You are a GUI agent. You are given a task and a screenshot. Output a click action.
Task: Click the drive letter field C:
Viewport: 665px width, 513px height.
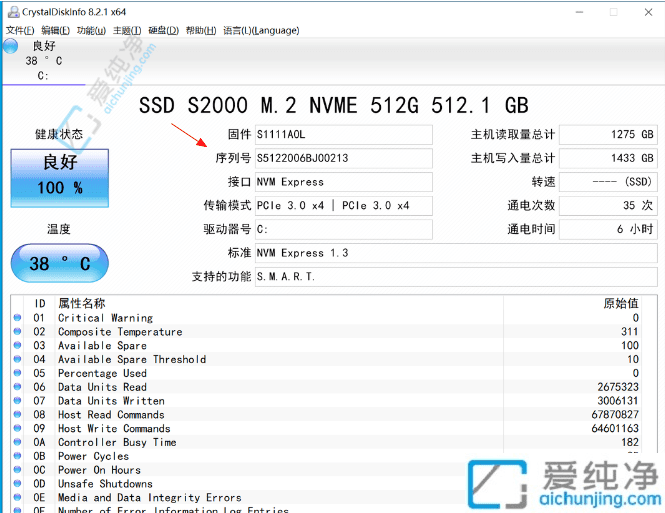(344, 230)
